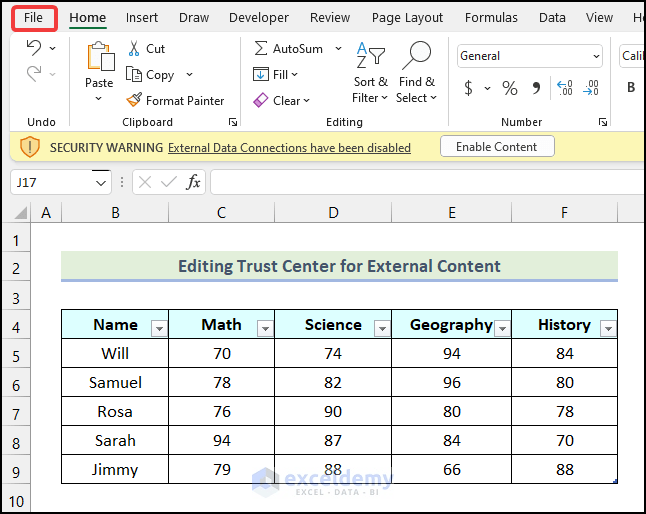Click the formula bar options dots
646x514 pixels.
[122, 182]
